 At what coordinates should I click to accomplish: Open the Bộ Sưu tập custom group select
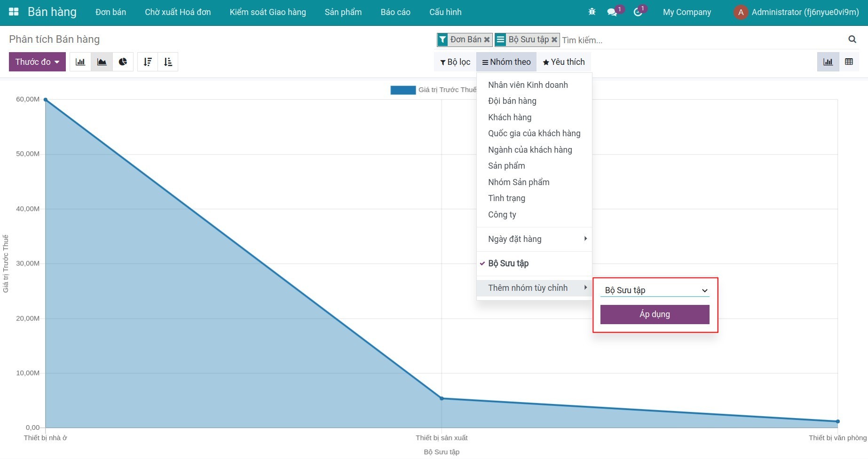click(655, 290)
